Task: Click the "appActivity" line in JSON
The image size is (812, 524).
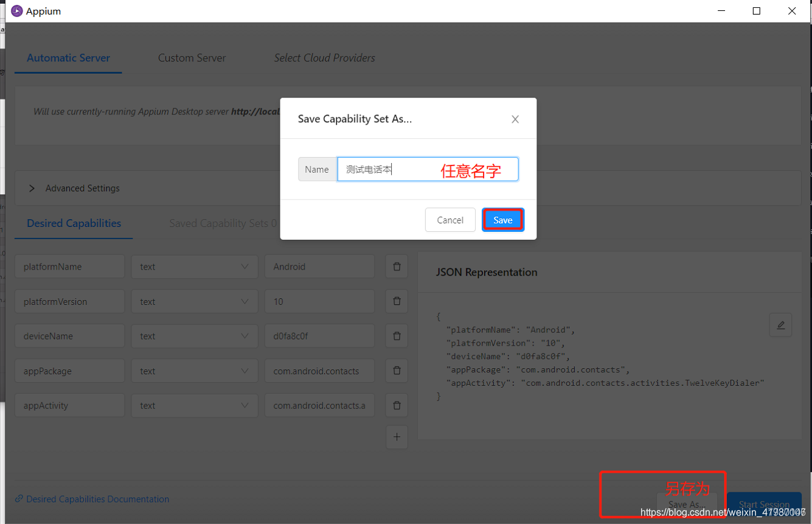Action: point(605,383)
